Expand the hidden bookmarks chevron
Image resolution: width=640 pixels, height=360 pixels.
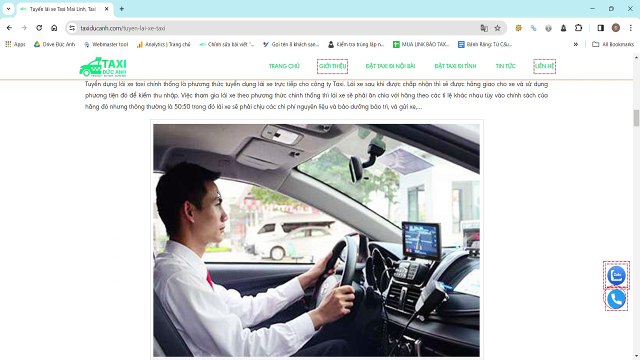(x=576, y=44)
